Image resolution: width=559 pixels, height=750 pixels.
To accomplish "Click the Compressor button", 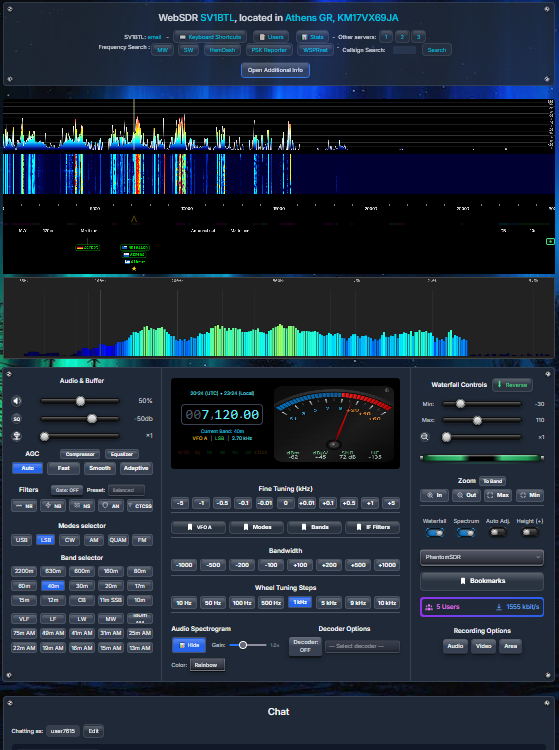I will [x=80, y=454].
